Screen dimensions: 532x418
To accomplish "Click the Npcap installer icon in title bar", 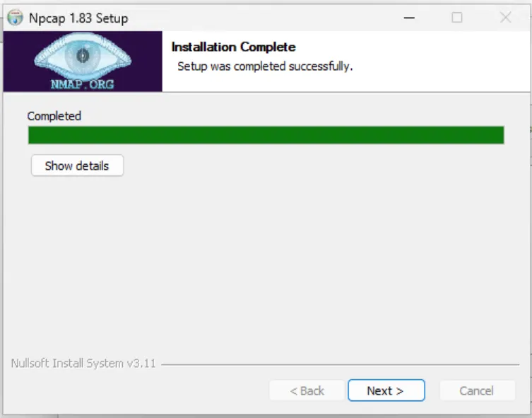I will (15, 18).
